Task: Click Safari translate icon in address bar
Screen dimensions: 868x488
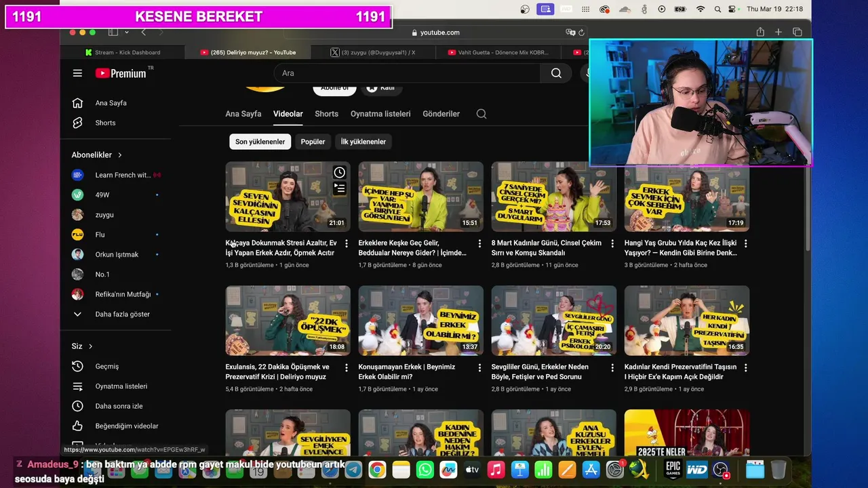Action: (x=570, y=33)
